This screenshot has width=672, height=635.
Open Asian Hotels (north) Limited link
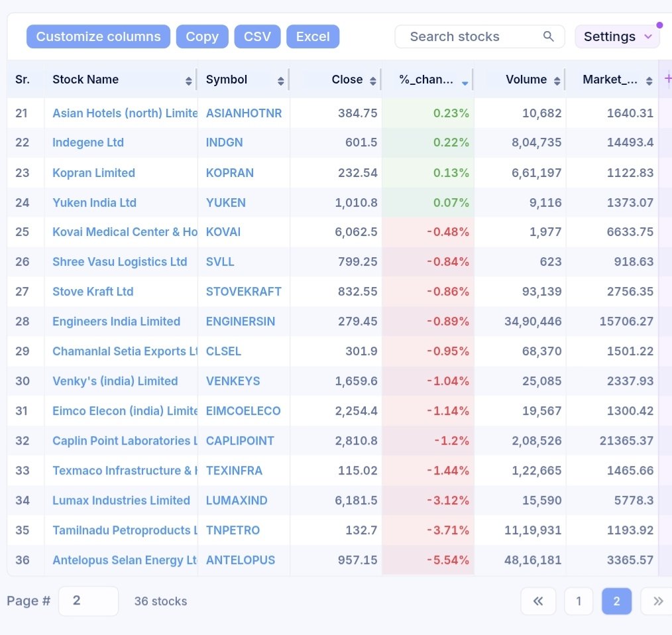[x=125, y=113]
